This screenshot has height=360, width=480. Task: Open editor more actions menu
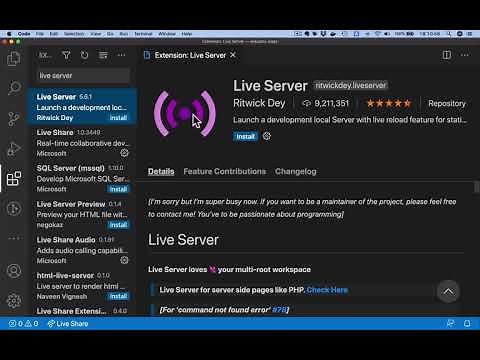click(465, 55)
